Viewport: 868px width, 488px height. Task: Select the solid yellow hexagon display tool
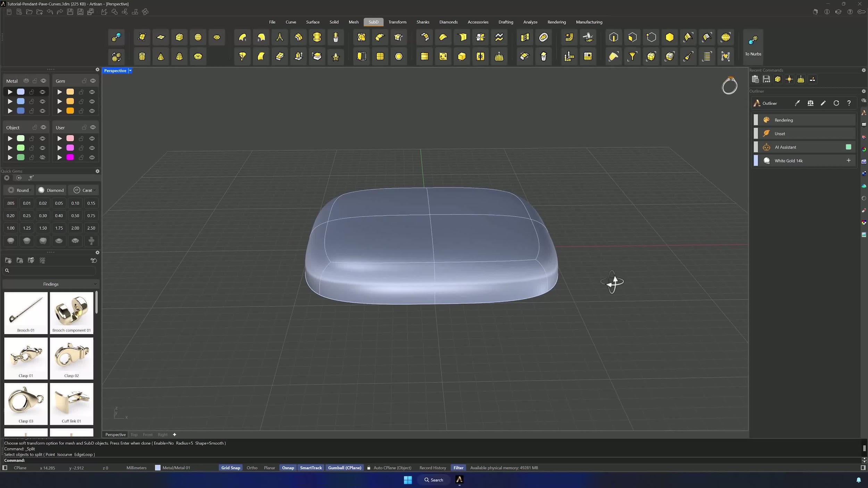pyautogui.click(x=670, y=37)
